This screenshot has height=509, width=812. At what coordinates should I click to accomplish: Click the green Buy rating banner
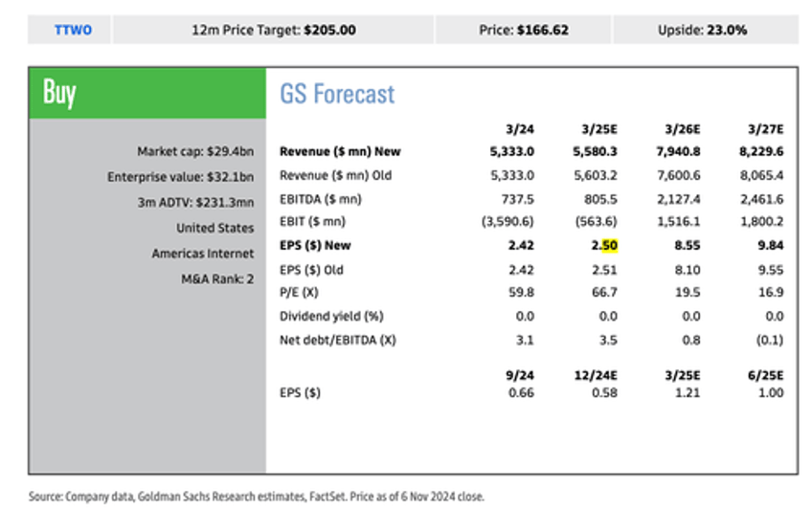[x=147, y=93]
